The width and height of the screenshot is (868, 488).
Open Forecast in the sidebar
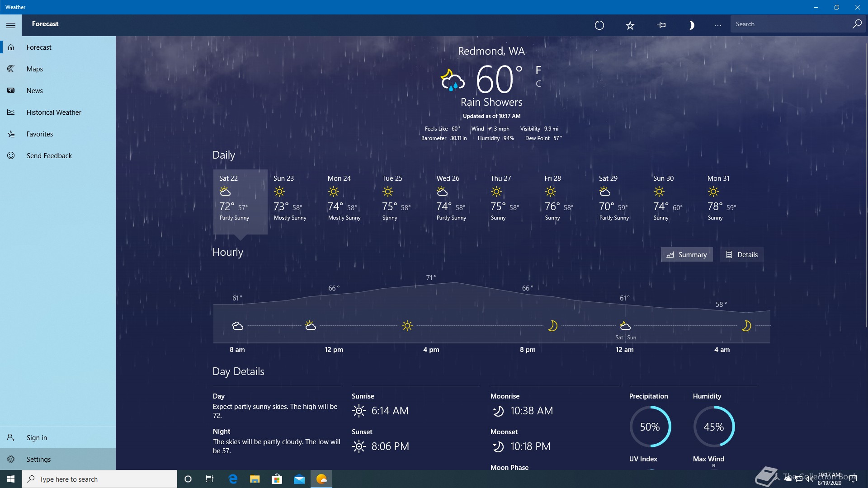[x=58, y=47]
